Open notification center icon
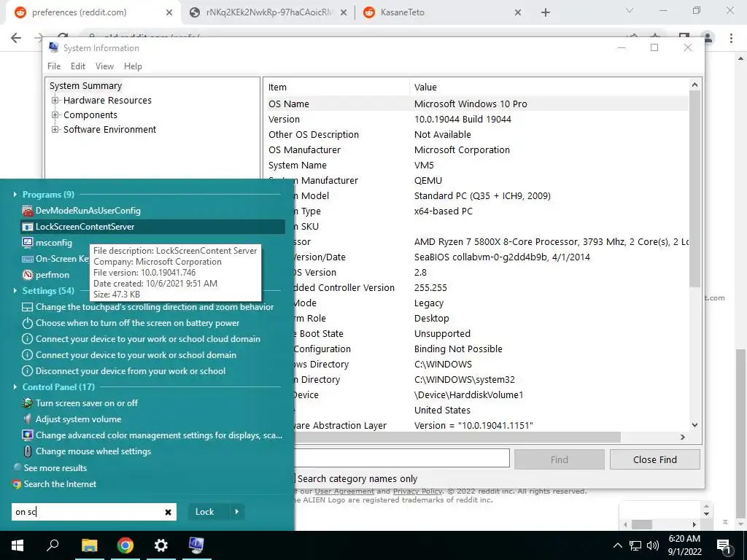The image size is (747, 560). click(x=724, y=545)
